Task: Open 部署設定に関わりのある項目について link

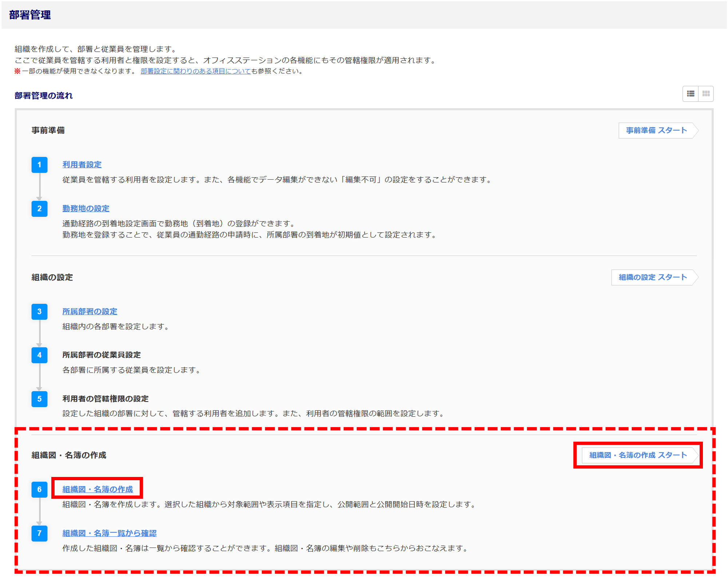Action: point(196,71)
